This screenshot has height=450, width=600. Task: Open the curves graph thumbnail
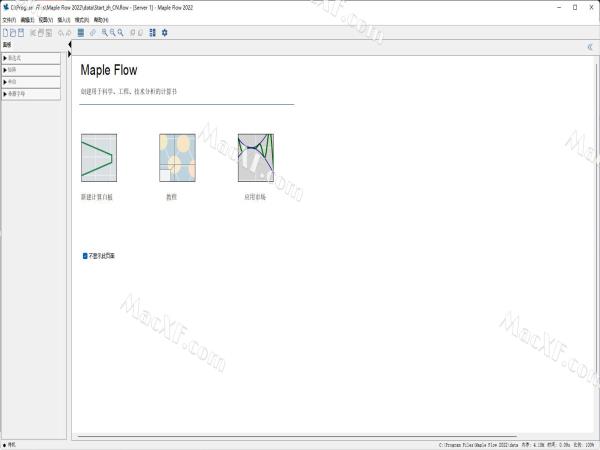(x=256, y=158)
